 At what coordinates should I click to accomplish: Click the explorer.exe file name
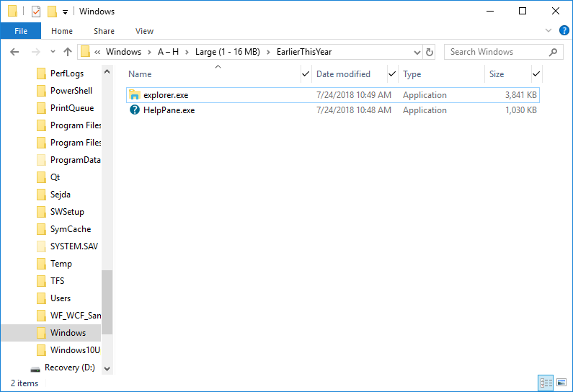166,95
